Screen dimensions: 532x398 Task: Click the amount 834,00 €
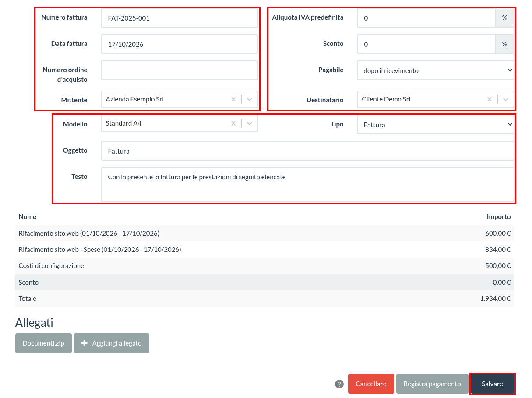click(498, 249)
